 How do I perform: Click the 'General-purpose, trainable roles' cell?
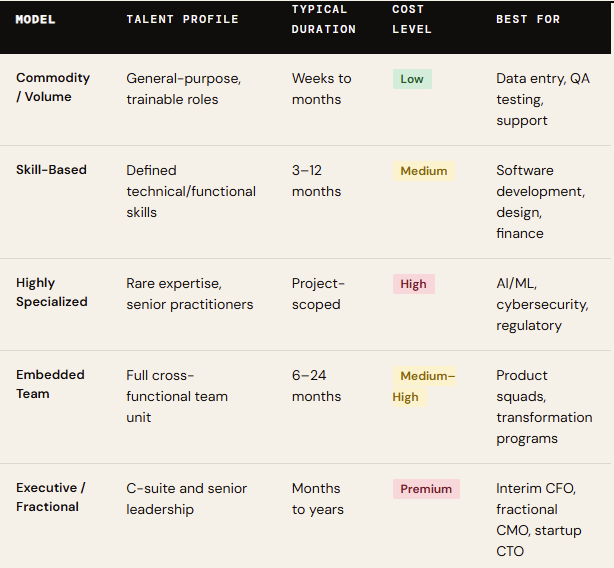[183, 88]
